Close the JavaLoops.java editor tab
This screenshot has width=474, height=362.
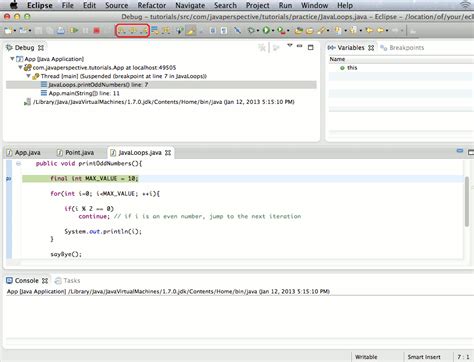[x=168, y=153]
